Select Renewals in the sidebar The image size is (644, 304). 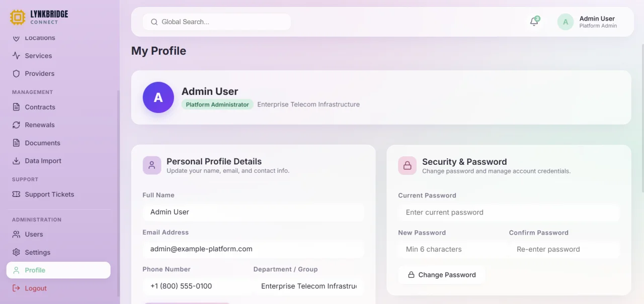click(58, 125)
